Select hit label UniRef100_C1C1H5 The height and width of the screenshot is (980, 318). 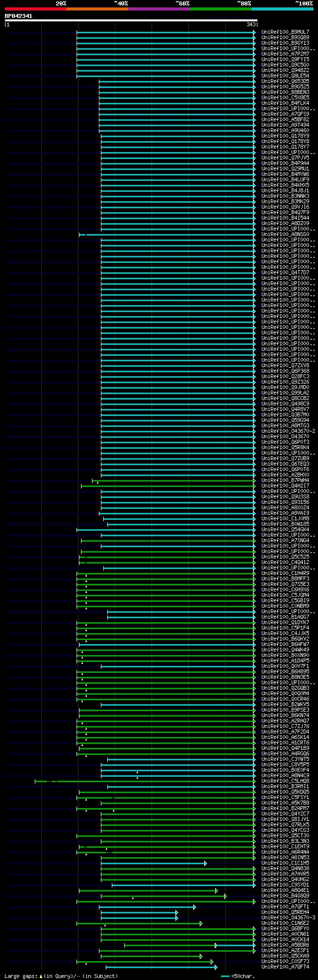285,863
